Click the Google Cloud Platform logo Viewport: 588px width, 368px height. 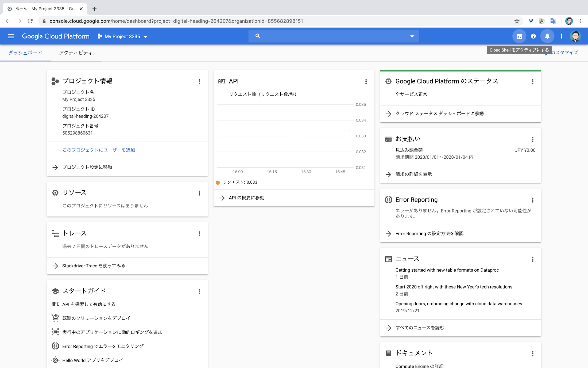(56, 36)
